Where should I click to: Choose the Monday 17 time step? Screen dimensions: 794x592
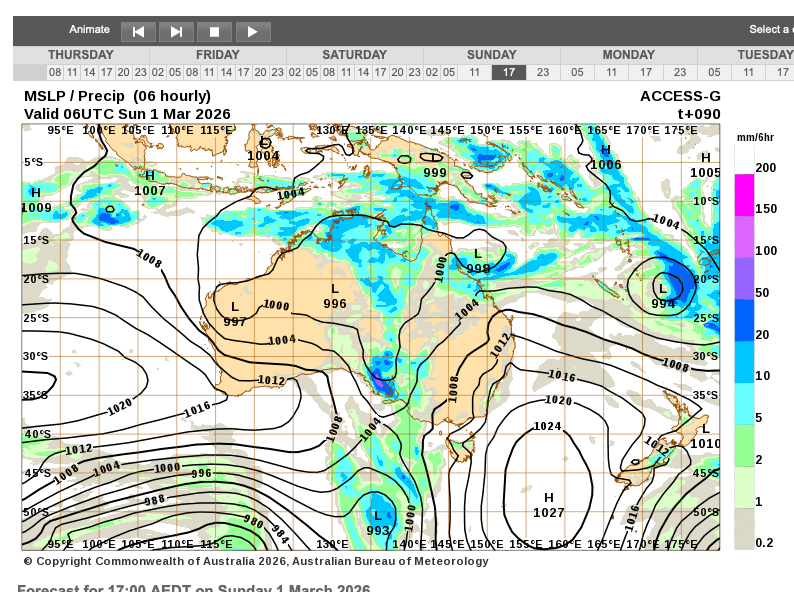[645, 72]
